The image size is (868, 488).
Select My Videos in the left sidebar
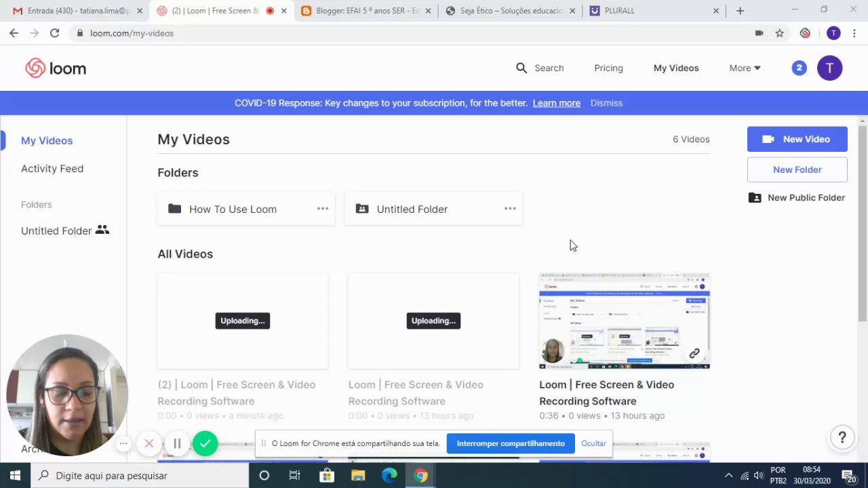(47, 140)
